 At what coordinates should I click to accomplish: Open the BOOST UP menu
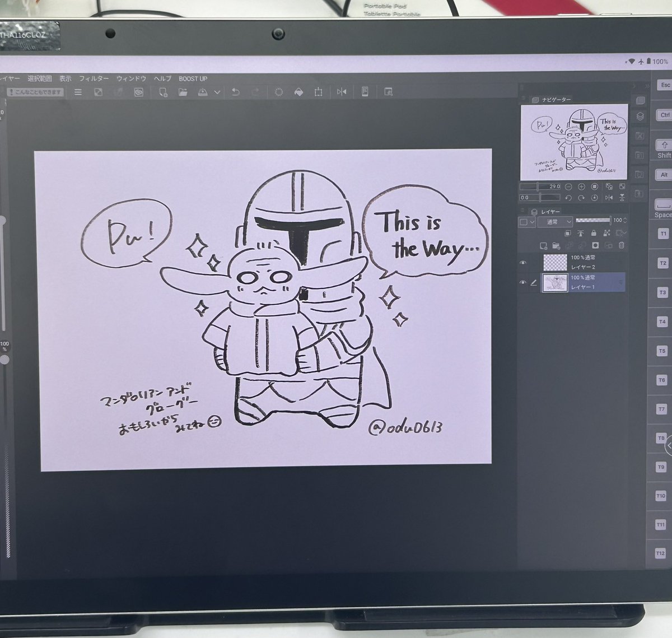click(x=193, y=79)
